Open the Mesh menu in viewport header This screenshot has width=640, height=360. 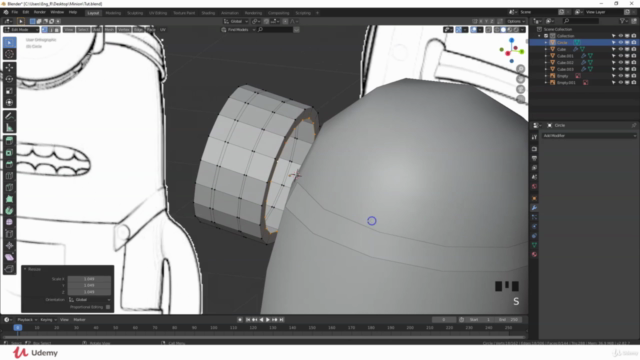pyautogui.click(x=109, y=30)
